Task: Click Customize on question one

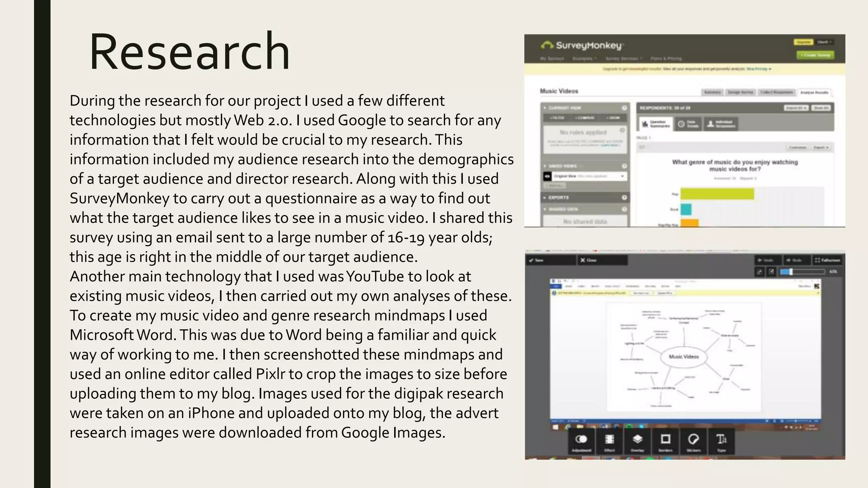Action: (798, 147)
